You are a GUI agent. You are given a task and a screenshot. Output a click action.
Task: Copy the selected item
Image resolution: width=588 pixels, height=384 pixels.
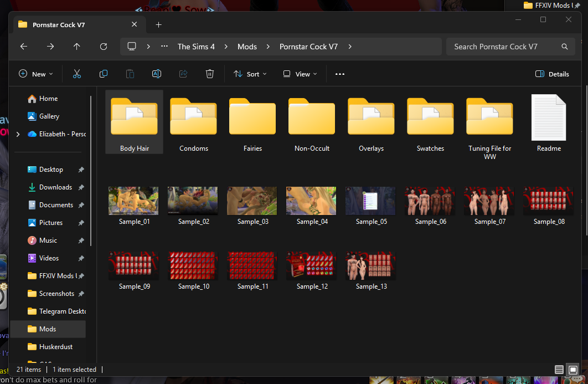tap(104, 74)
